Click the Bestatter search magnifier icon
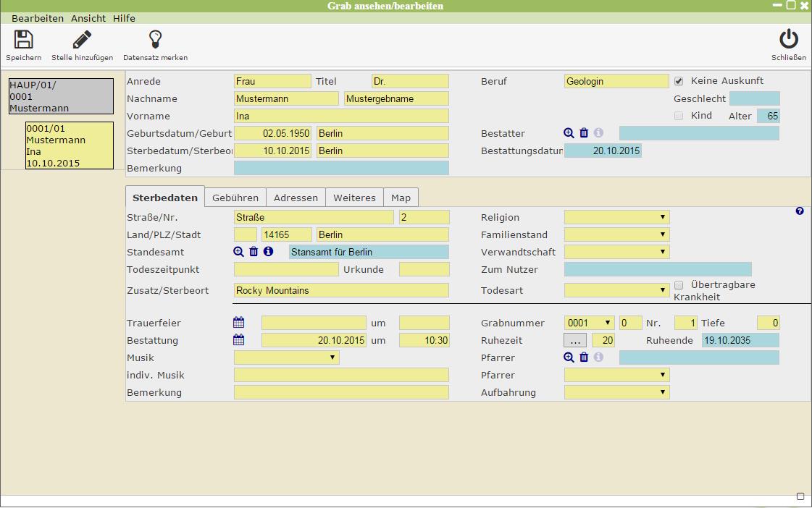 click(x=569, y=133)
